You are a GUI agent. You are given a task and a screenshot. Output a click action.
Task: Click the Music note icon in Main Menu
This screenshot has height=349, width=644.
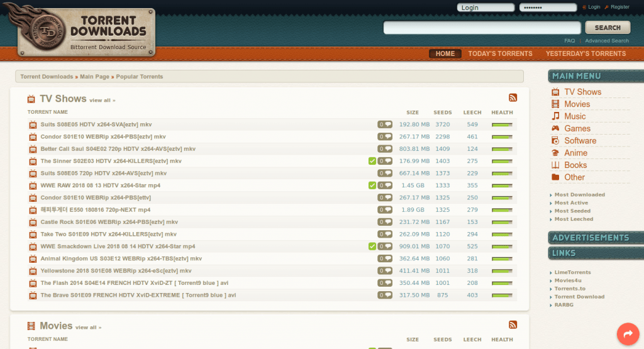555,116
